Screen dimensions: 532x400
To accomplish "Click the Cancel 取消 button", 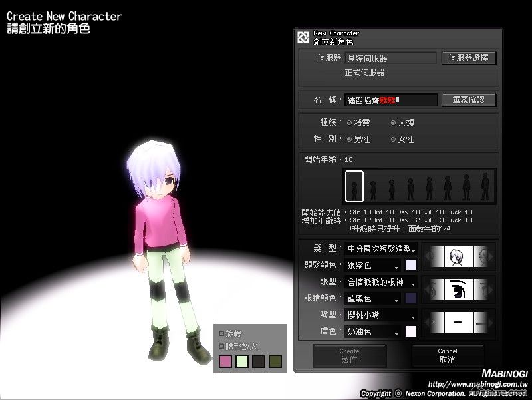I will [x=447, y=356].
